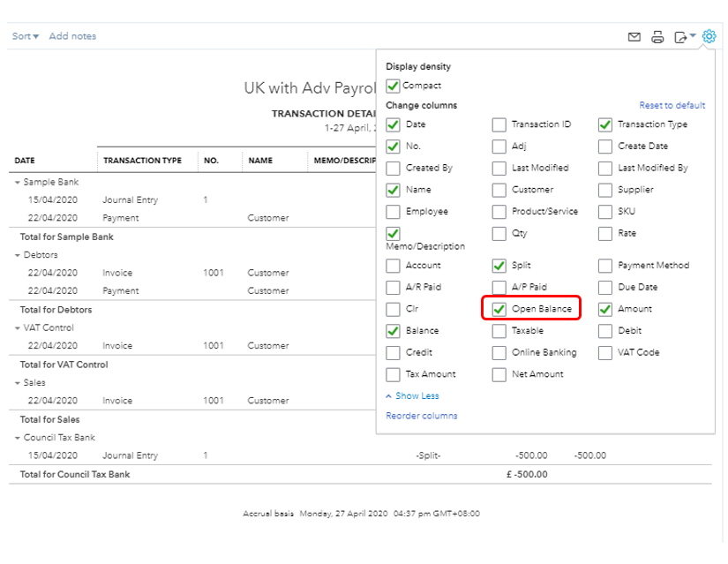Click the print report icon
The image size is (728, 564).
[x=657, y=37]
